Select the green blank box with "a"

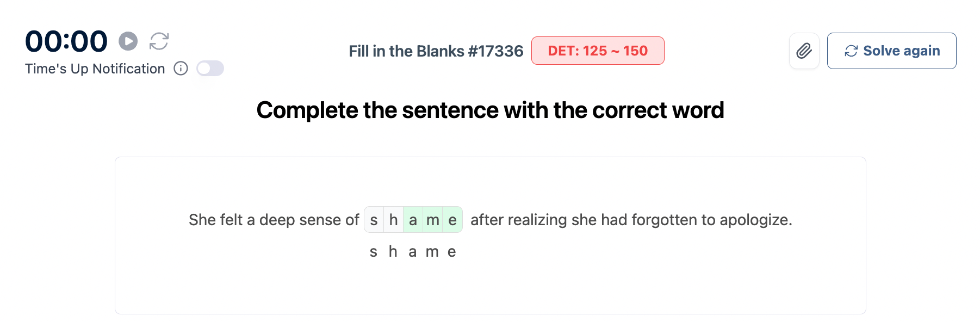click(413, 220)
